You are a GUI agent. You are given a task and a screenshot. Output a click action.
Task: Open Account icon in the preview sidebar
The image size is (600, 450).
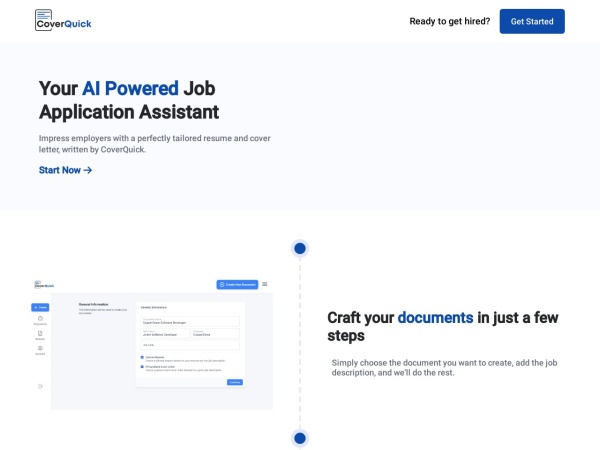coord(40,350)
